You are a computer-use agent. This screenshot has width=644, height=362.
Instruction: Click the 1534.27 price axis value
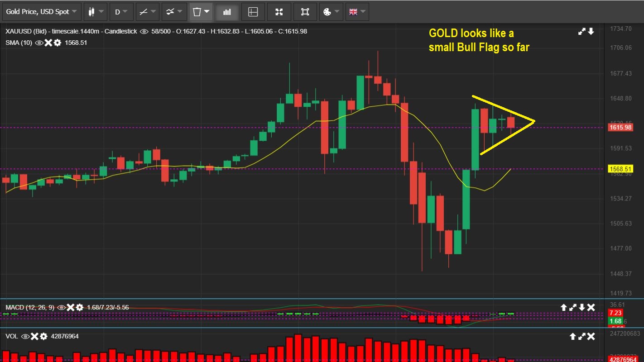(x=620, y=198)
